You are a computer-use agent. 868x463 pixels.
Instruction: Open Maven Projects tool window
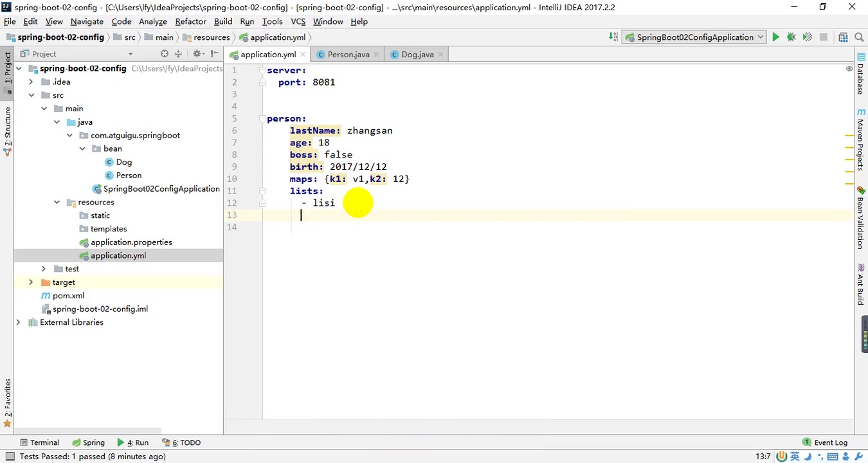[x=860, y=140]
